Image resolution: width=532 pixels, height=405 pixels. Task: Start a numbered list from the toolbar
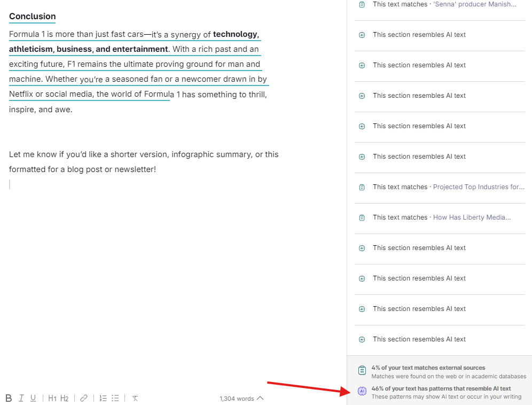pyautogui.click(x=103, y=398)
